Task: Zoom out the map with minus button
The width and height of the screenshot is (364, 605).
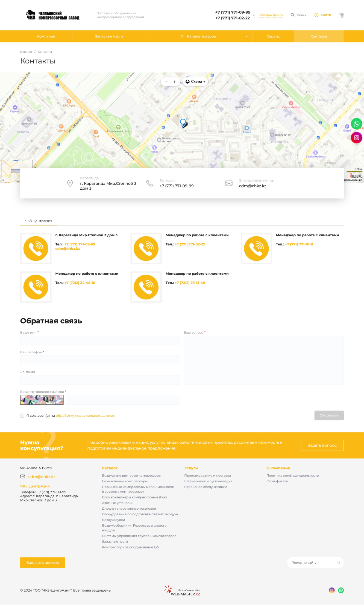Action: click(x=166, y=82)
